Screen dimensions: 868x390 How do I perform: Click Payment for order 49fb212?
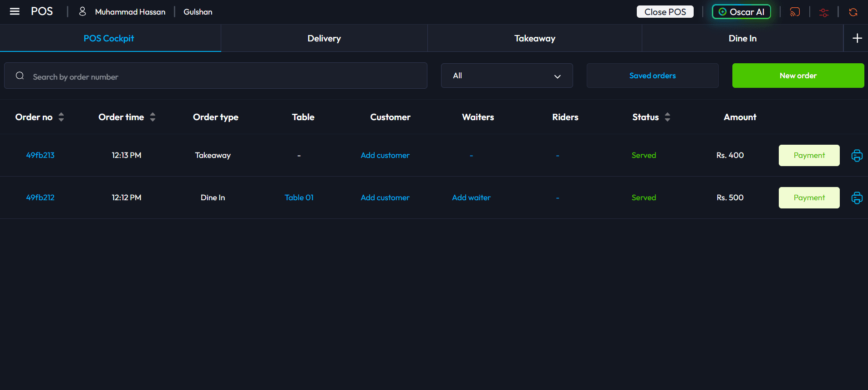[809, 198]
